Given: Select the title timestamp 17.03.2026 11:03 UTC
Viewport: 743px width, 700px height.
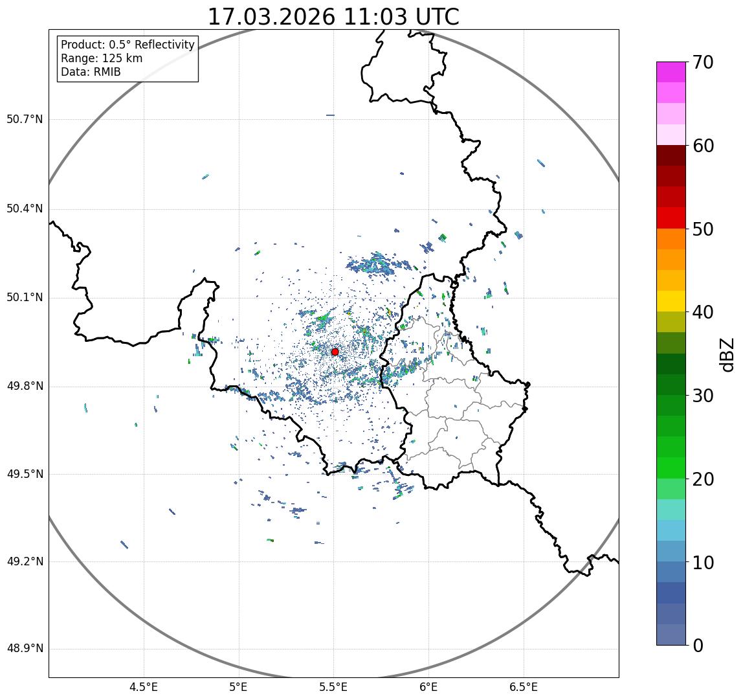Looking at the screenshot, I should coord(333,17).
